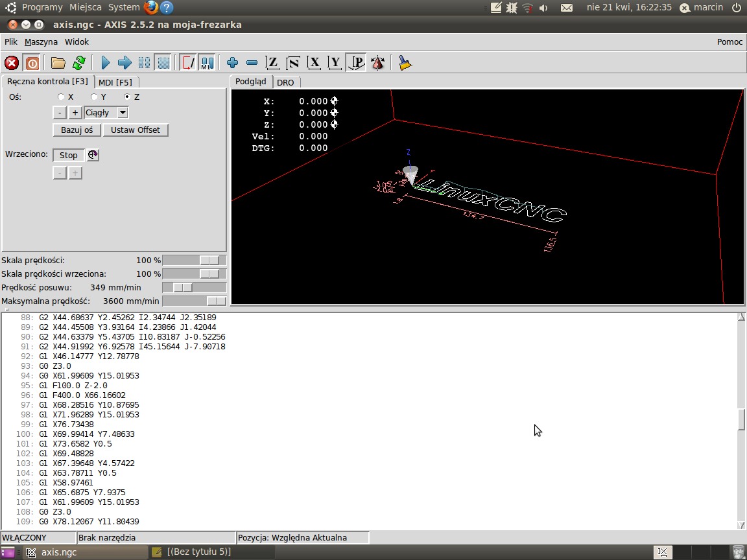Click the G-code pane vertical scrollbar

tap(741, 421)
